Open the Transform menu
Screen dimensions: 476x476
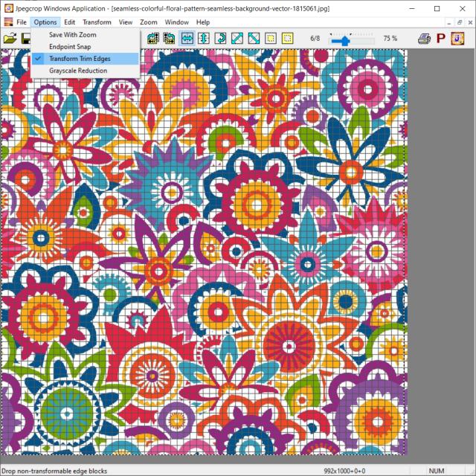pos(97,22)
